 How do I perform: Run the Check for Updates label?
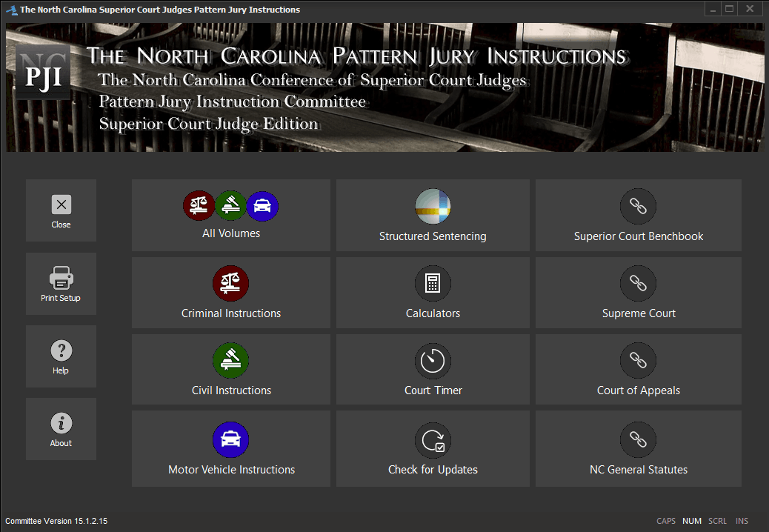pyautogui.click(x=433, y=470)
